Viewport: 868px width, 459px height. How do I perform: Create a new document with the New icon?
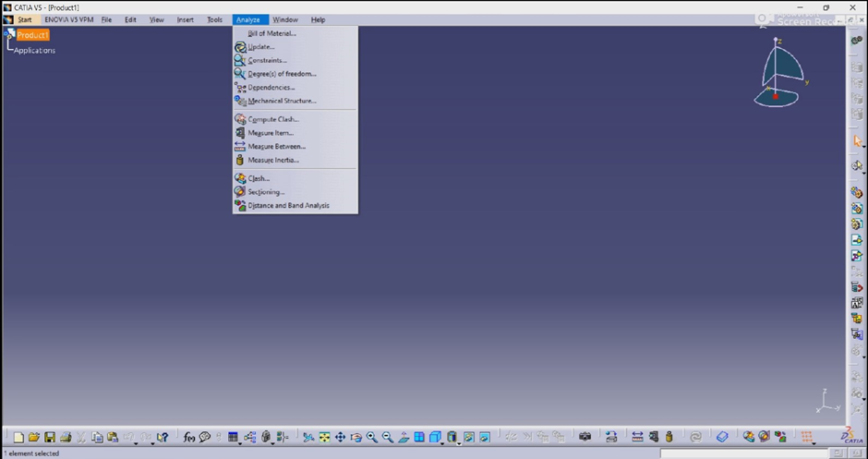[x=18, y=438]
